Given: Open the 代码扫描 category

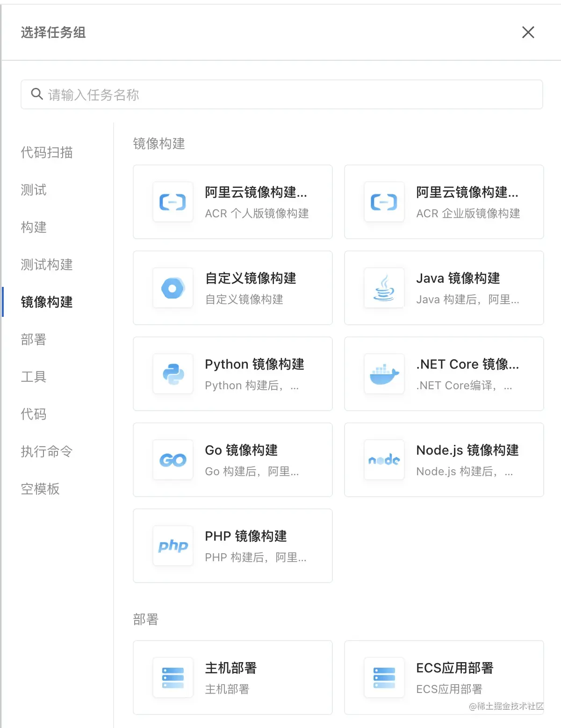Looking at the screenshot, I should coord(47,152).
